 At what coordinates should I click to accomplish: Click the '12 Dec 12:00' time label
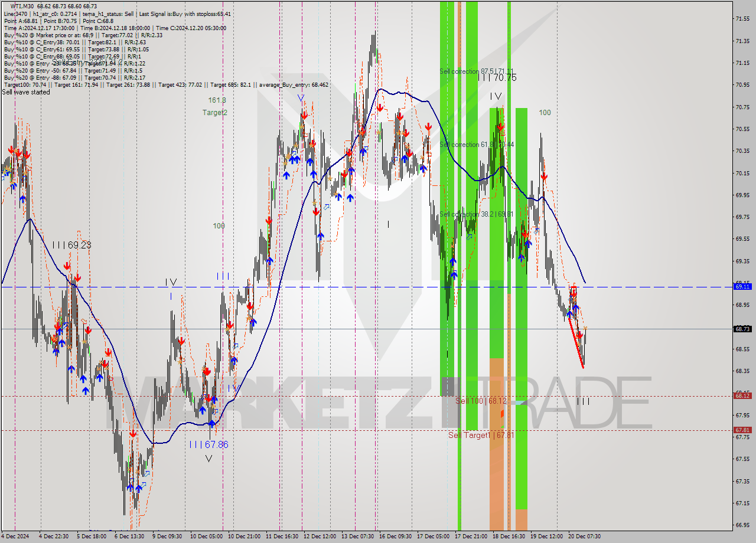[319, 537]
